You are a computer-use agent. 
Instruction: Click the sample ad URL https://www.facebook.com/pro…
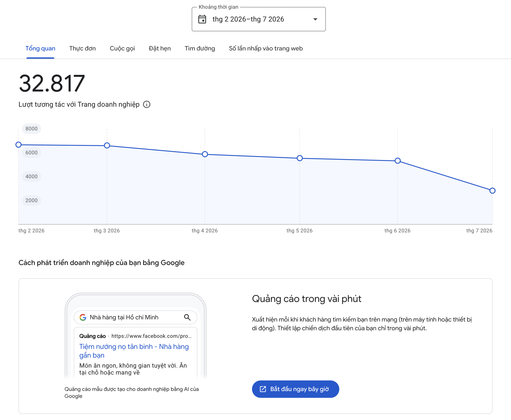pyautogui.click(x=151, y=336)
